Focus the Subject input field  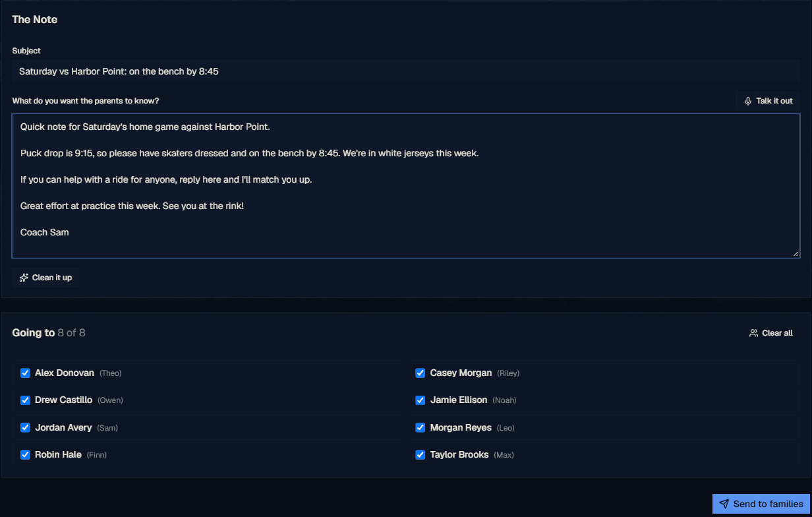coord(406,71)
